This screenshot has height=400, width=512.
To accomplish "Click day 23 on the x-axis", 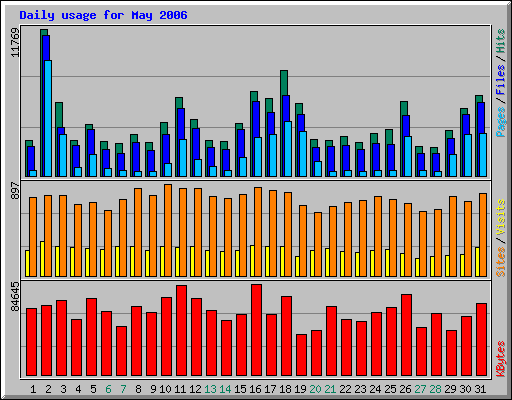I will pos(360,389).
